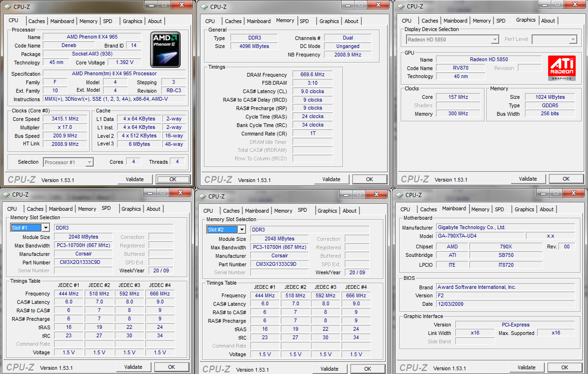588x374 pixels.
Task: Click the CPU-Z title icon of the Slot #1 SPD window
Action: click(x=6, y=194)
